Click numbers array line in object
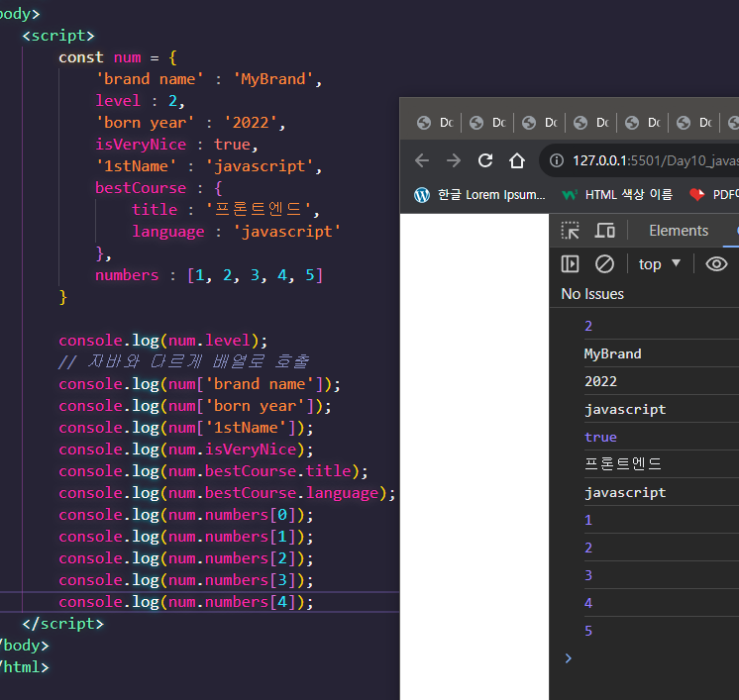This screenshot has height=700, width=739. [x=209, y=275]
